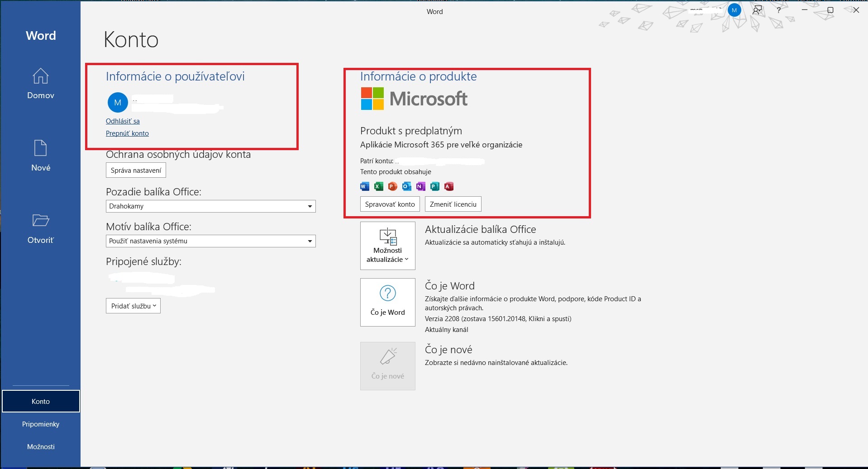Click the profile avatar in user information
Viewport: 868px width, 469px height.
tap(118, 103)
